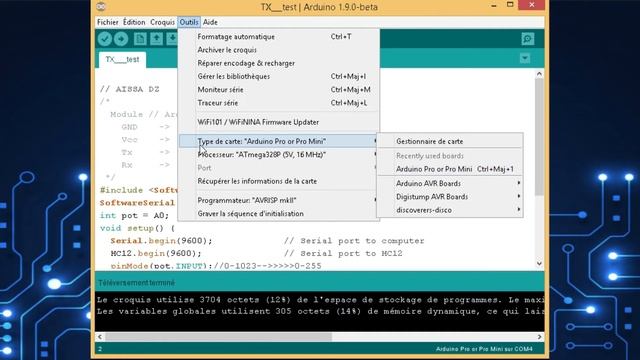This screenshot has height=360, width=640.
Task: Click '// Serial port to computer' comment
Action: point(354,241)
